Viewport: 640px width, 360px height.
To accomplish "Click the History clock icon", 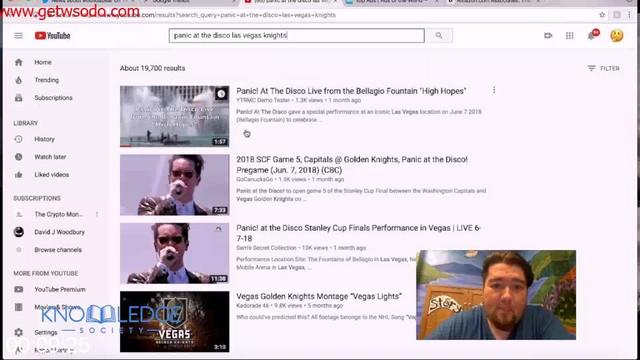I will (x=19, y=139).
